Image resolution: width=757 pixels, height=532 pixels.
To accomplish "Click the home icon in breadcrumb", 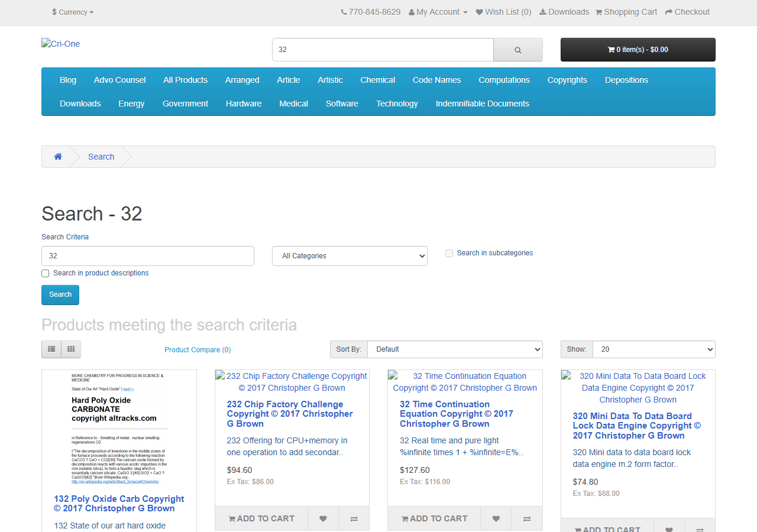I will [58, 157].
